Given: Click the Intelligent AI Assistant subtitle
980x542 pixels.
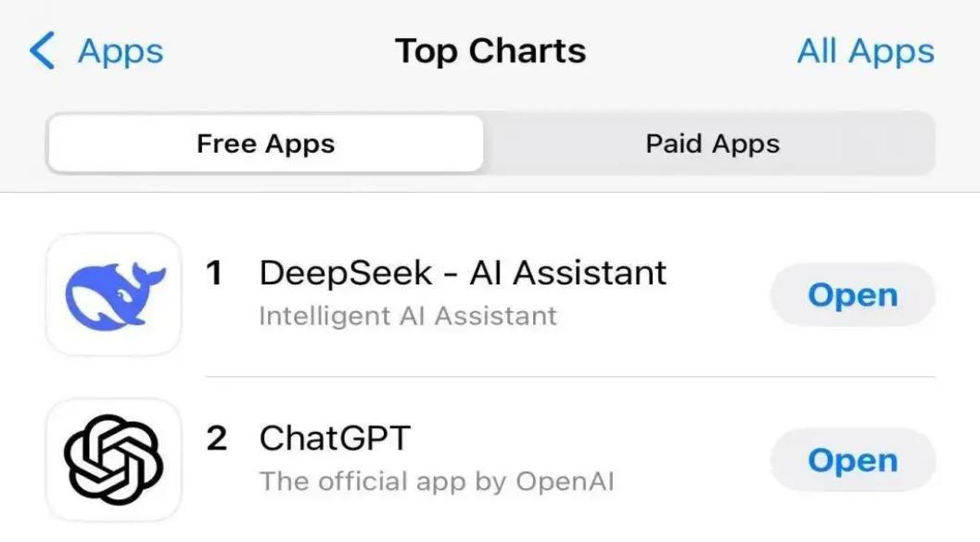Looking at the screenshot, I should tap(408, 316).
